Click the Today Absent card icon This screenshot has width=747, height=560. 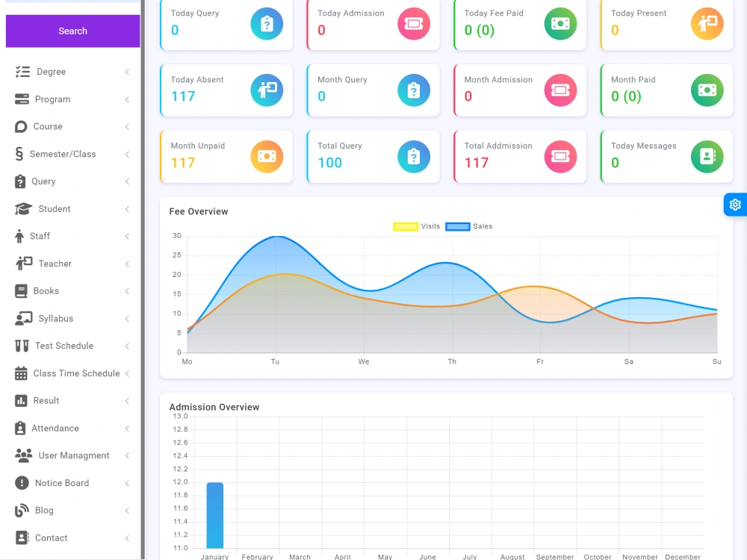(x=267, y=90)
